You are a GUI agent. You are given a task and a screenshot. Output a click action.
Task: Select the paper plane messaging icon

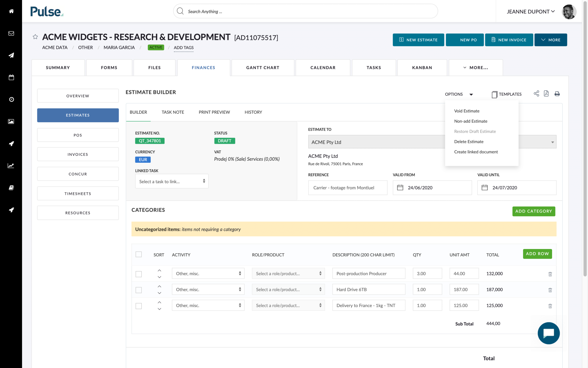(11, 55)
